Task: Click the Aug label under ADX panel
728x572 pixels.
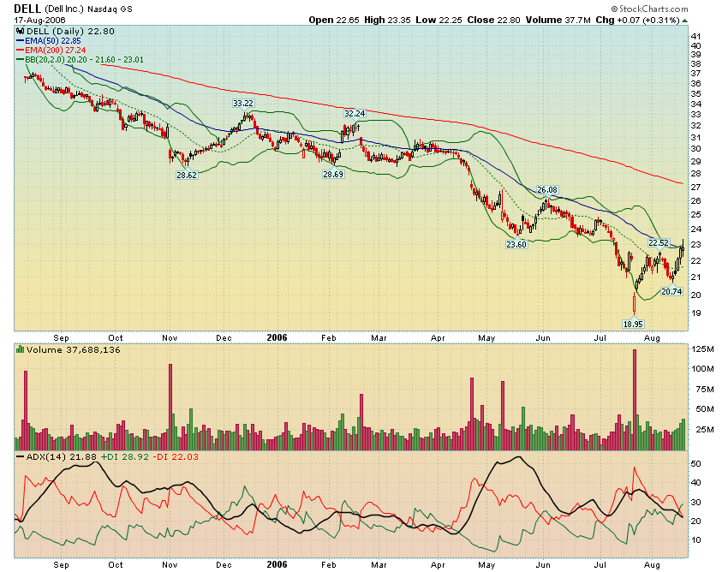Action: [x=652, y=564]
